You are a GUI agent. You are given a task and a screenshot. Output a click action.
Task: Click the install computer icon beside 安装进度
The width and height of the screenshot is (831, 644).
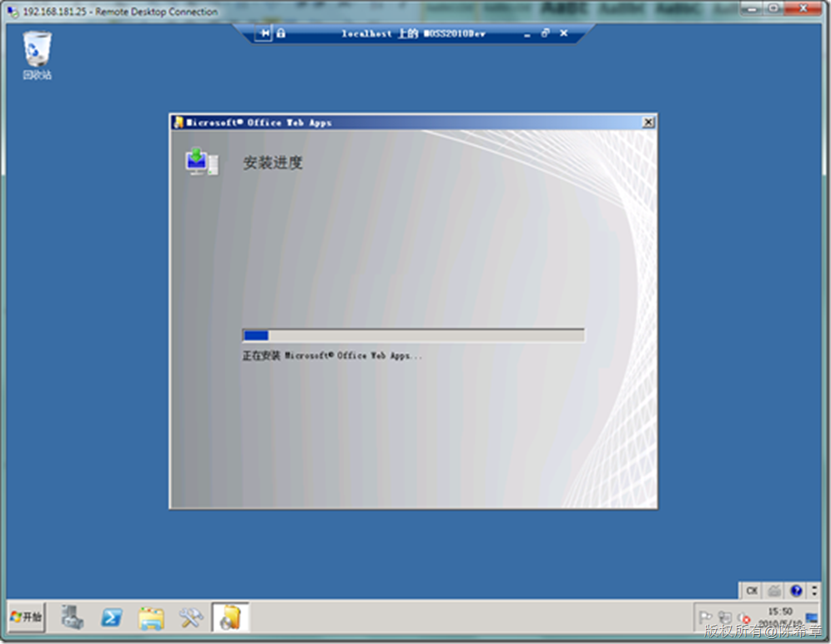tap(201, 162)
